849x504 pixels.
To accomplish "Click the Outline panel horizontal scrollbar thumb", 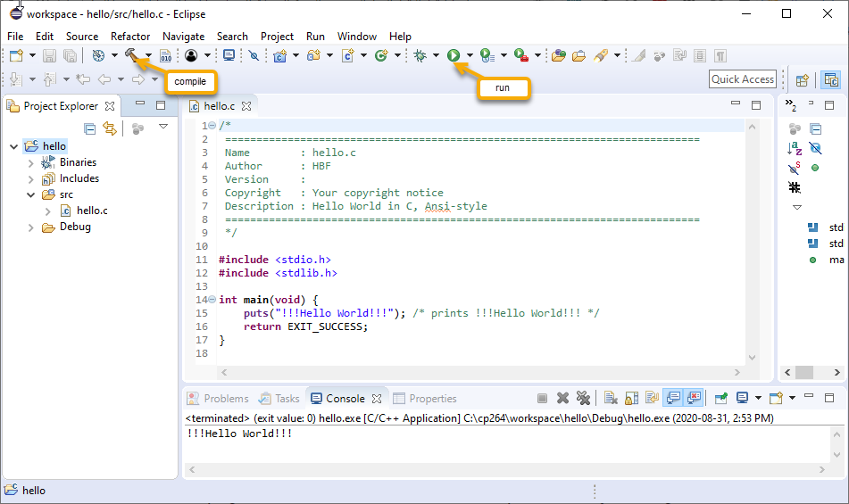I will (804, 372).
